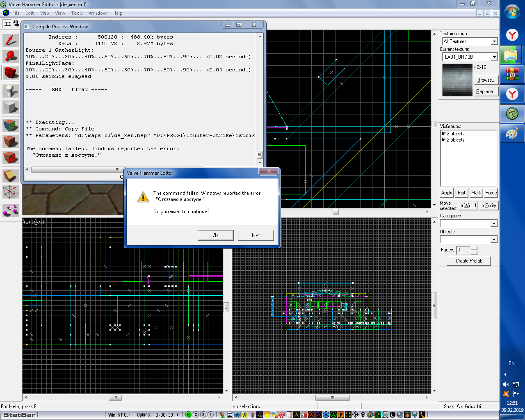
Task: Click the Apply Current Texture brick icon
Action: (11, 142)
